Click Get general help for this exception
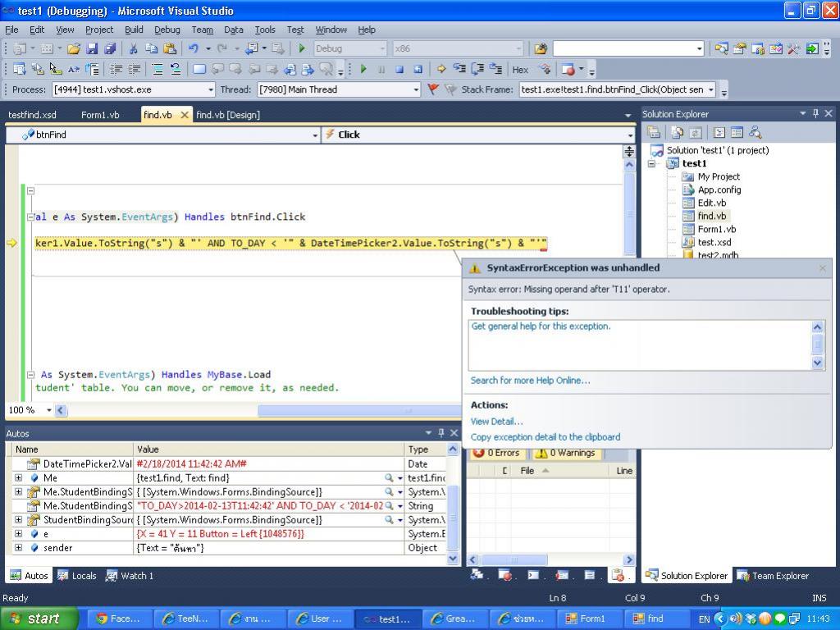Viewport: 840px width, 630px height. 541,326
